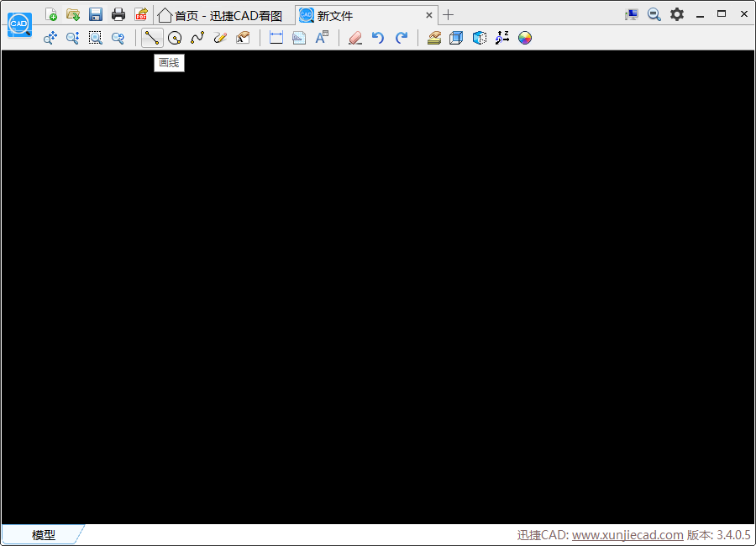This screenshot has height=546, width=756.
Task: Export drawing to PDF
Action: 141,14
